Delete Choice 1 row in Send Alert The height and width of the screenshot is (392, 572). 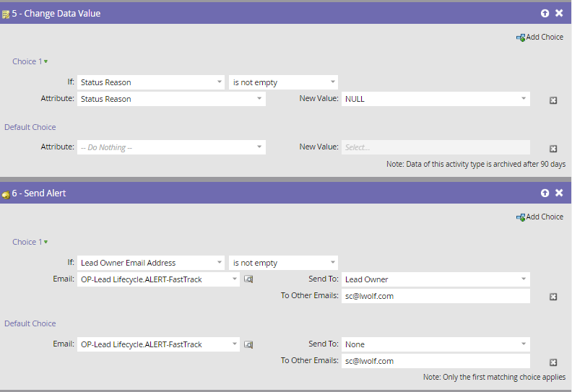pos(553,297)
